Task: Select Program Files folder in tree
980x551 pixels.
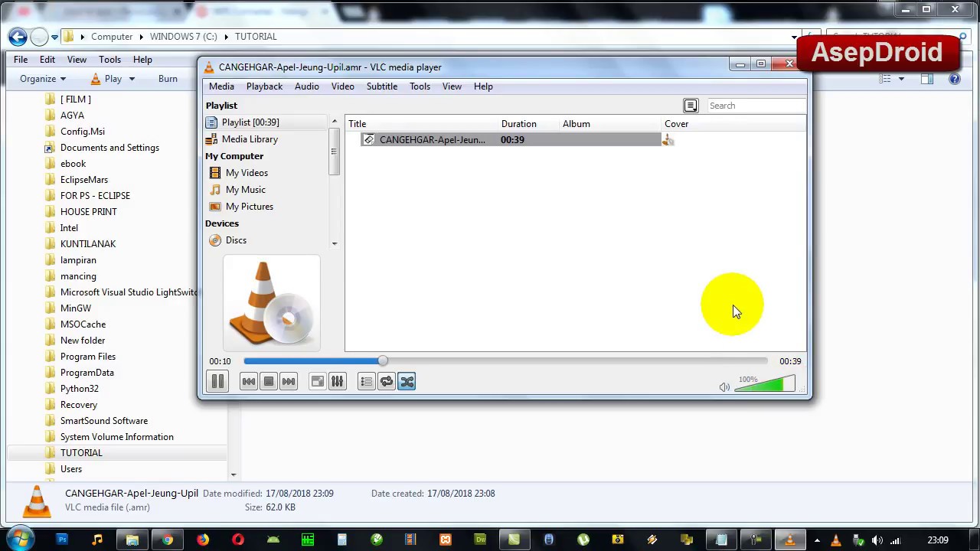Action: click(88, 357)
